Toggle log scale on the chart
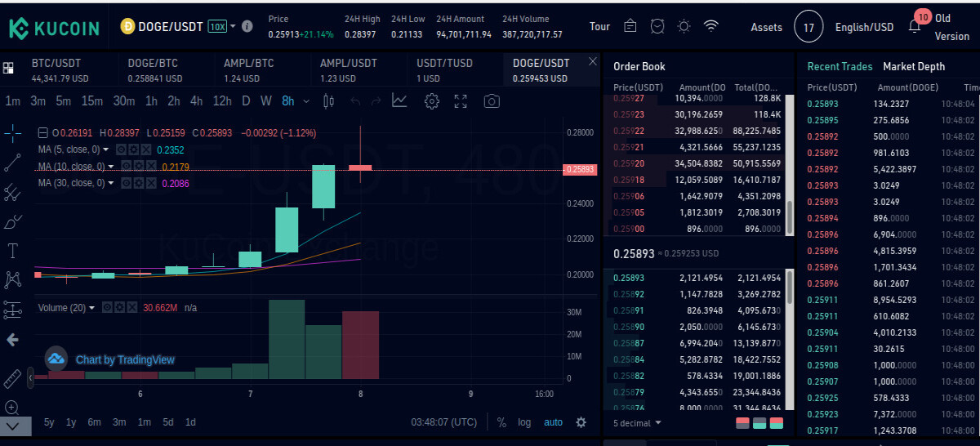The width and height of the screenshot is (980, 446). coord(523,422)
